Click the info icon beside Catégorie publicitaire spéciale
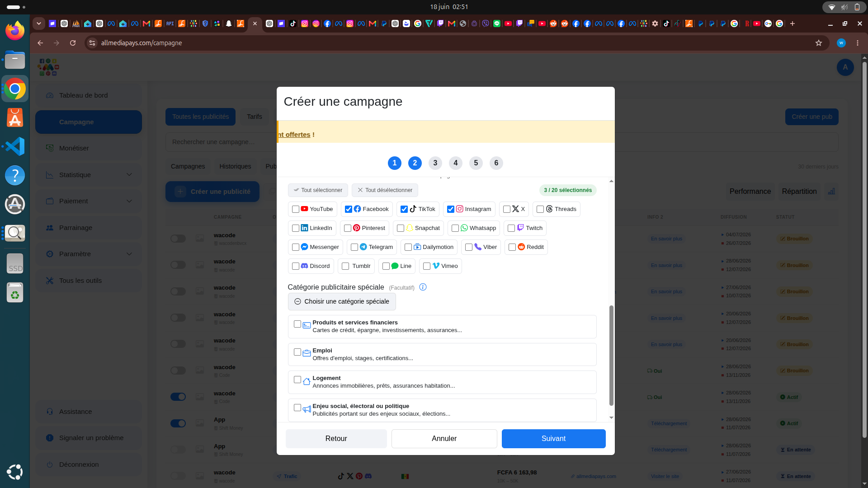 click(423, 287)
